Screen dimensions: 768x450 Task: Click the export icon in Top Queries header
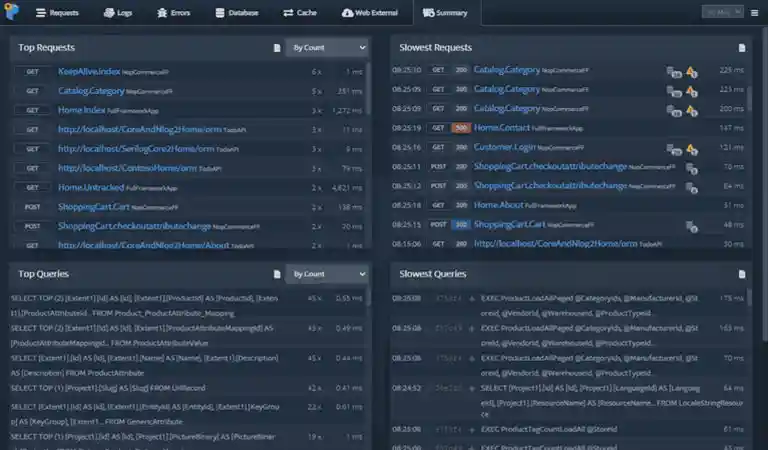point(277,274)
